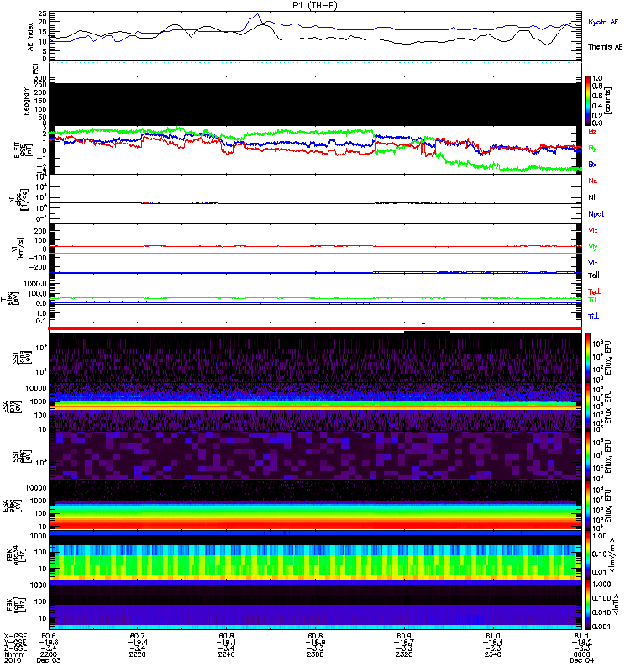Image resolution: width=630 pixels, height=672 pixels.
Task: Click the ESA electron spectrogram panel
Action: click(x=315, y=506)
